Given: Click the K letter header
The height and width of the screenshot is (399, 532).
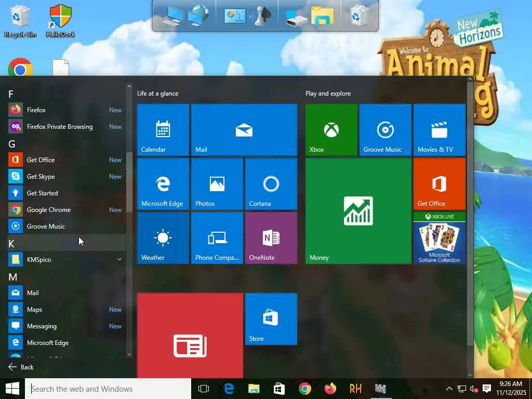Looking at the screenshot, I should point(11,244).
